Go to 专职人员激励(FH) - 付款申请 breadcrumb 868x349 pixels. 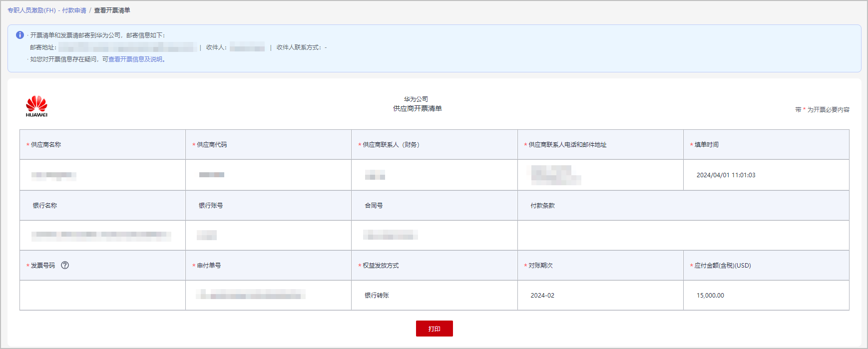point(46,10)
